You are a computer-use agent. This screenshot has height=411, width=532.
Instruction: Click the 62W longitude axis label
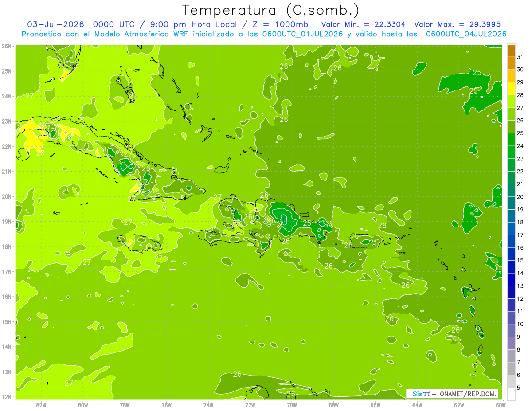(459, 405)
